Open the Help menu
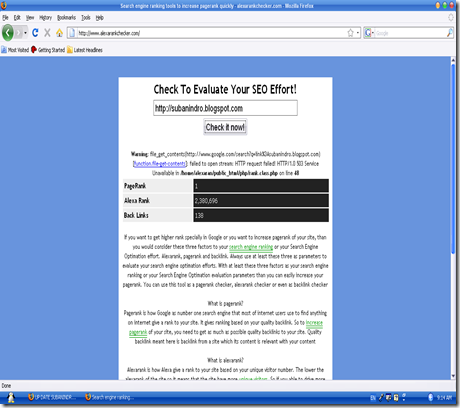Viewport: 460px width, 408px height. 100,18
